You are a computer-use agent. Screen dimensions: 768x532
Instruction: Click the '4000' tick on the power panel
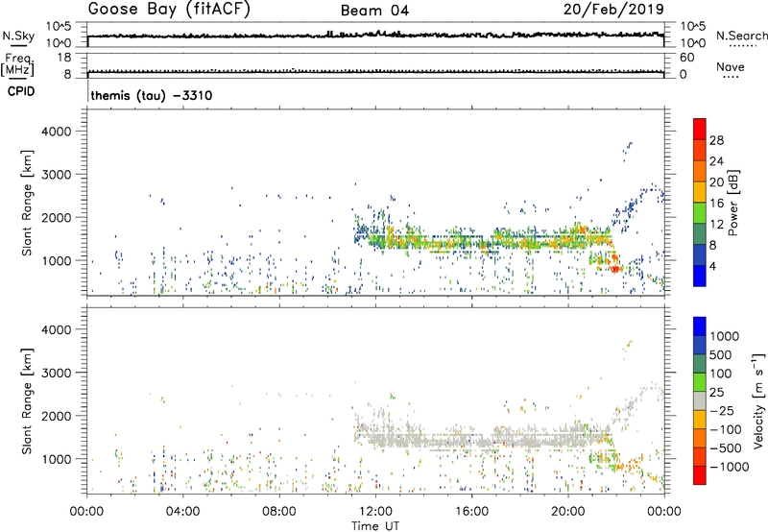point(57,132)
